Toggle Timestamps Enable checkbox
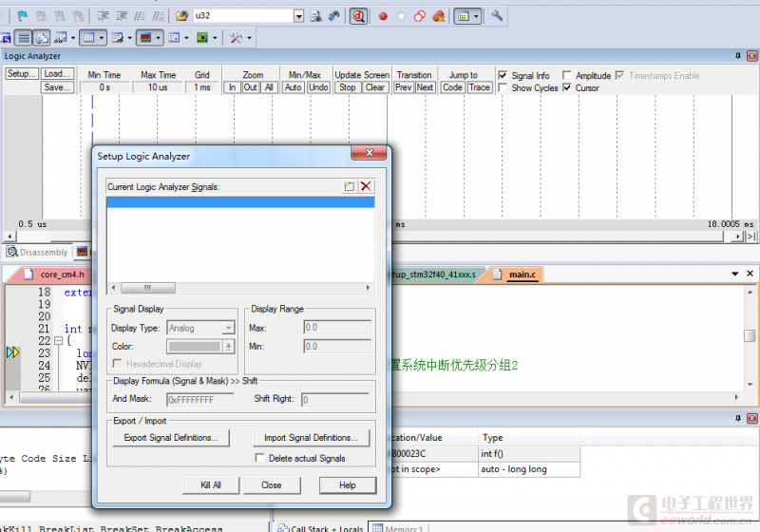 pos(619,75)
